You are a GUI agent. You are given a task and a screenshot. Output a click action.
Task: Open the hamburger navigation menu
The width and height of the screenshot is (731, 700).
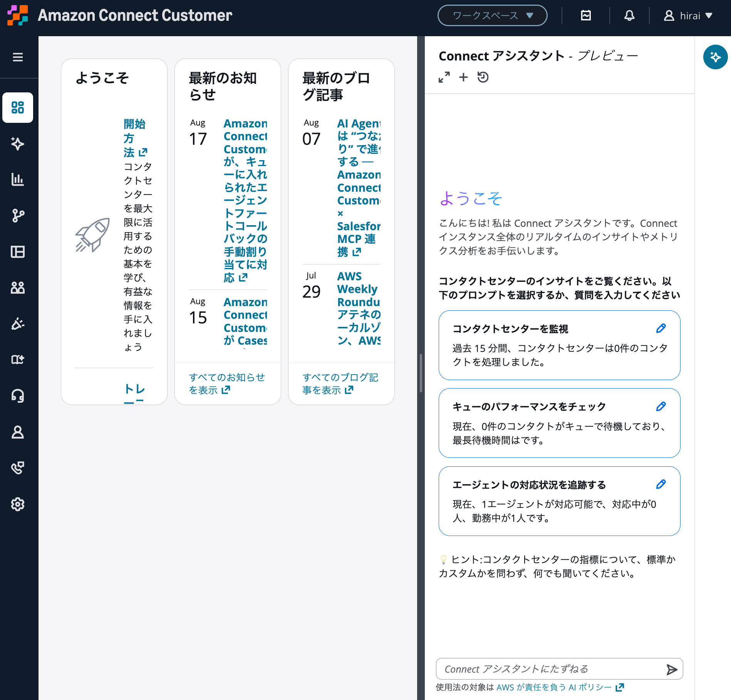(18, 57)
